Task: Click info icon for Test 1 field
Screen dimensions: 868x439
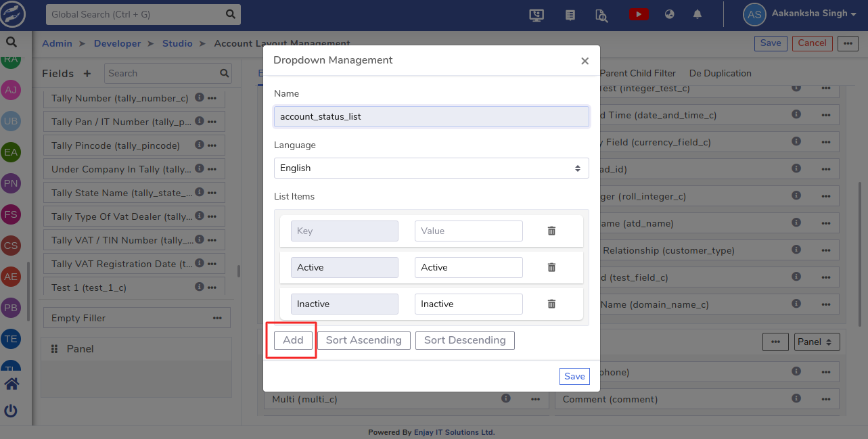Action: tap(199, 287)
